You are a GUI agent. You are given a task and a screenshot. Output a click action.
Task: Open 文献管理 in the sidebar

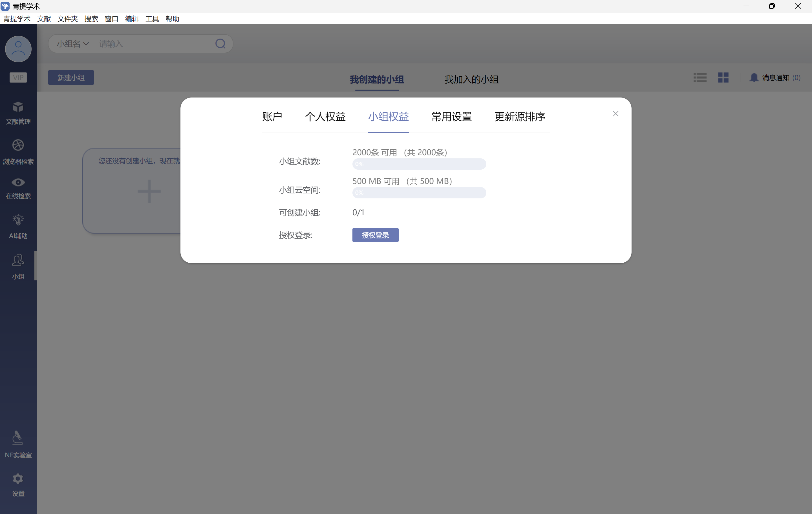18,113
